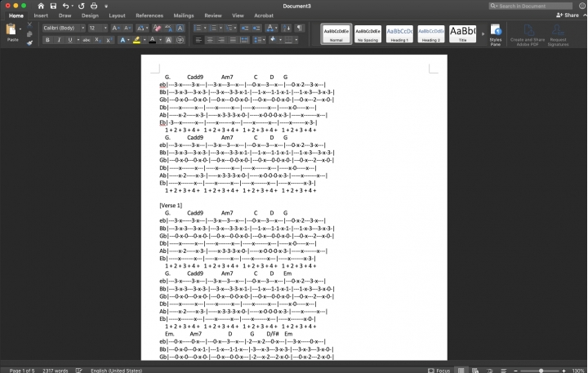This screenshot has width=588, height=373.
Task: Apply the No Spacing style
Action: pos(367,34)
